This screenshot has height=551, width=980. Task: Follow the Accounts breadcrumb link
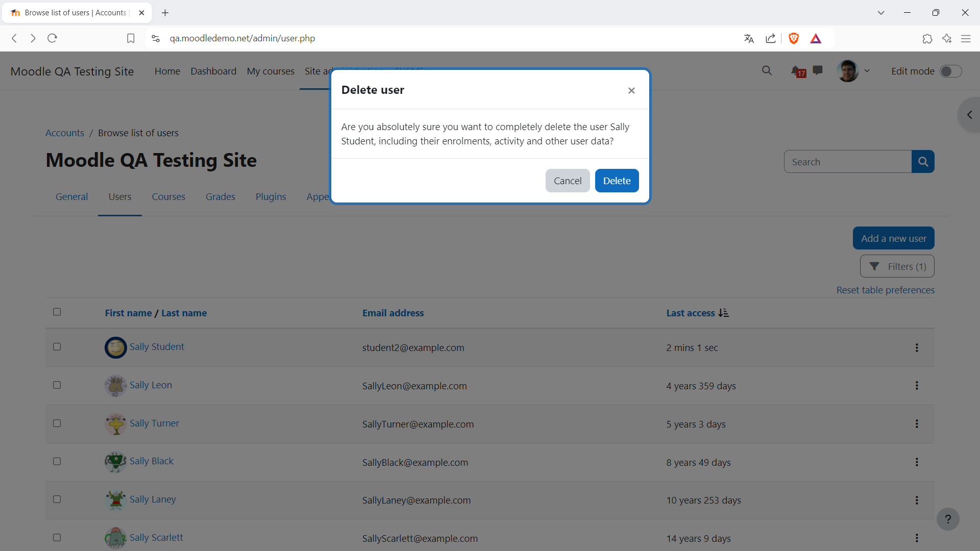65,133
